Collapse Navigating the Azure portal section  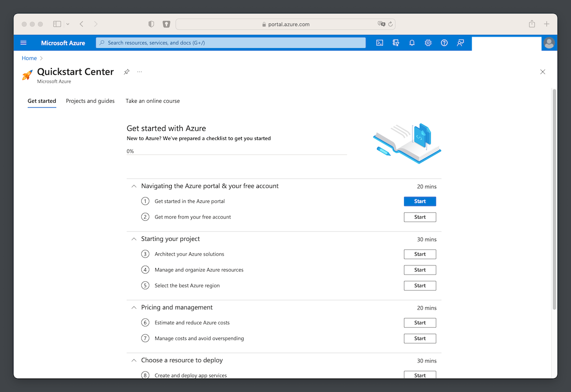(134, 186)
